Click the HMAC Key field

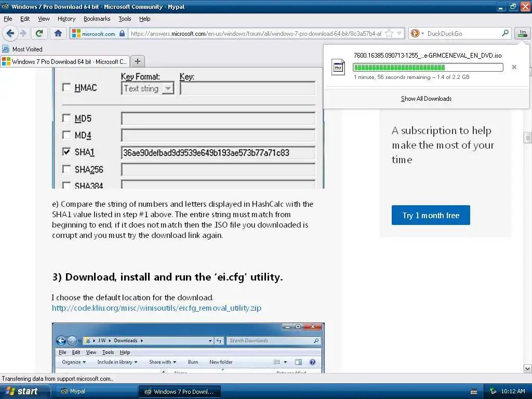tap(248, 88)
